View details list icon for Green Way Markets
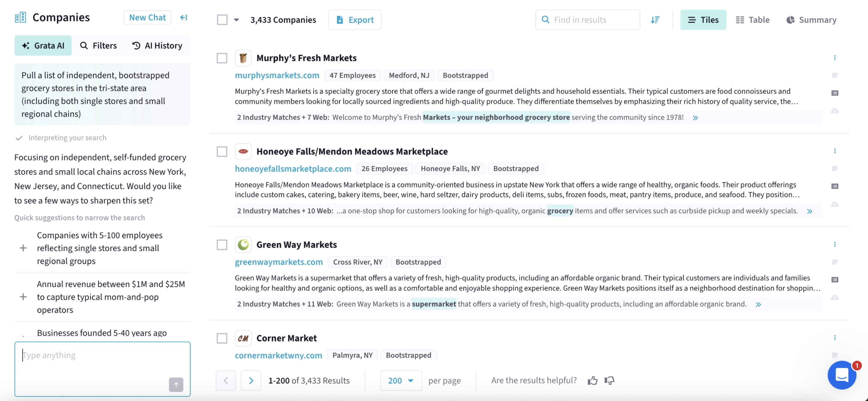The height and width of the screenshot is (401, 868). pos(835,280)
